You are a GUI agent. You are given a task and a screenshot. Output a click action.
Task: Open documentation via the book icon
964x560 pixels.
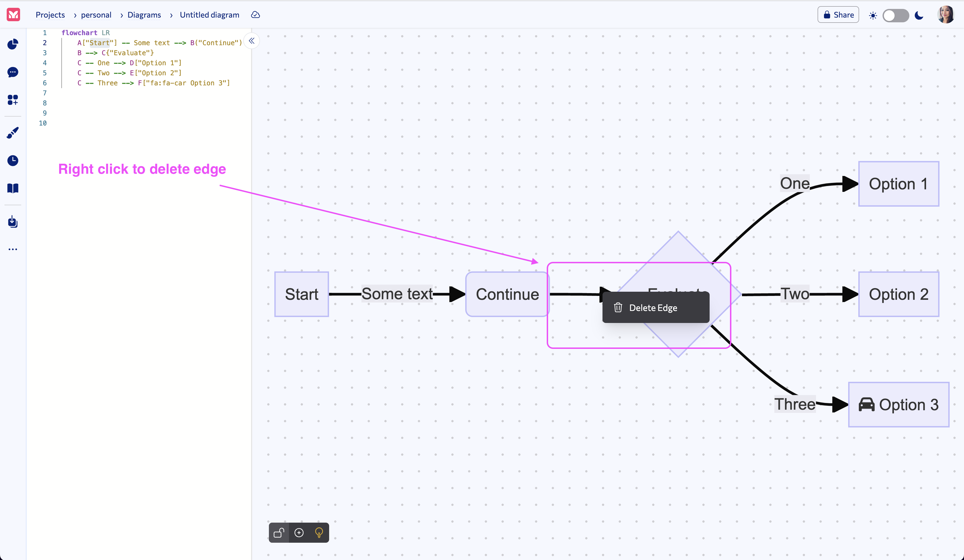[13, 188]
